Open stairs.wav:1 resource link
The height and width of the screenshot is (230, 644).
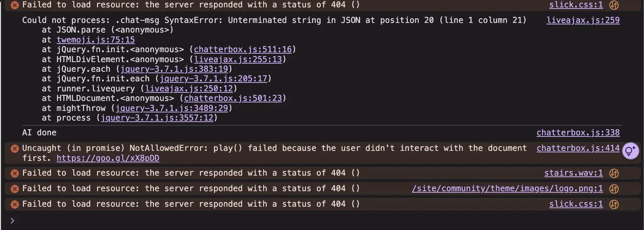point(573,173)
